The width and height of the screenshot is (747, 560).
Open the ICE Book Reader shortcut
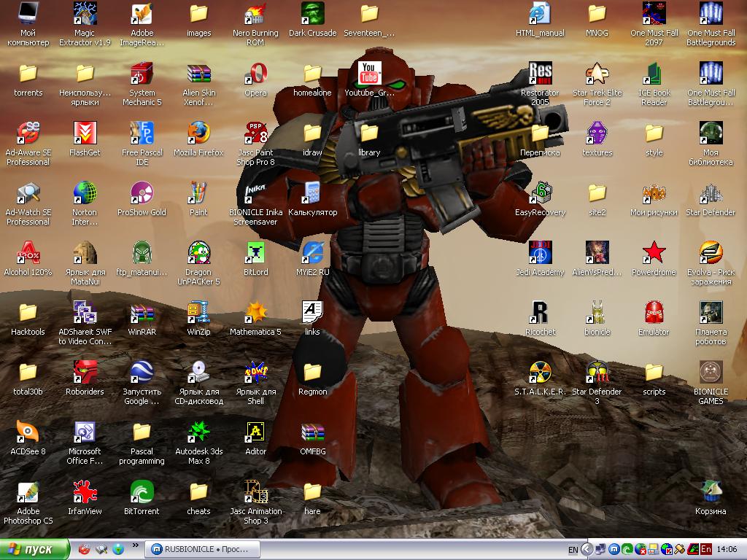pos(654,74)
